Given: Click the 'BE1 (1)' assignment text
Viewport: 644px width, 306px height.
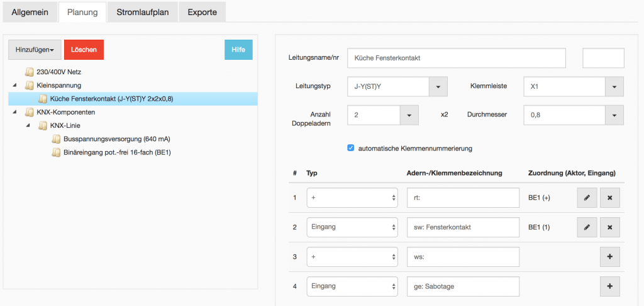Looking at the screenshot, I should tap(539, 227).
